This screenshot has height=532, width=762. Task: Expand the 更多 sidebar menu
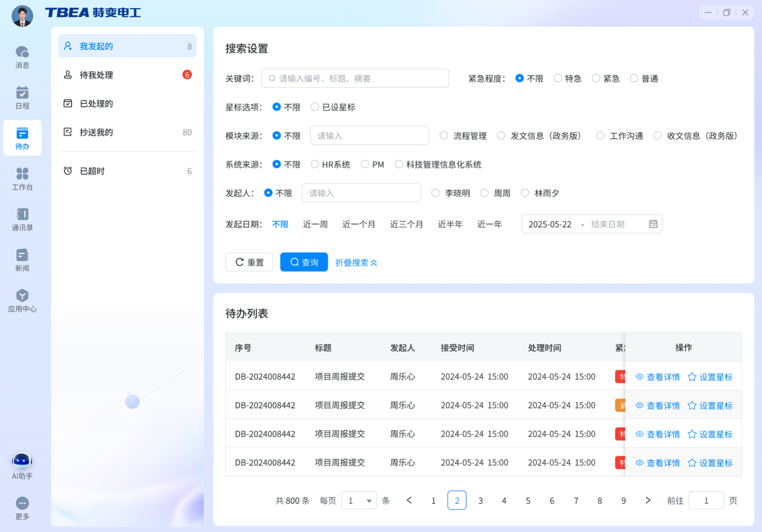[x=22, y=507]
